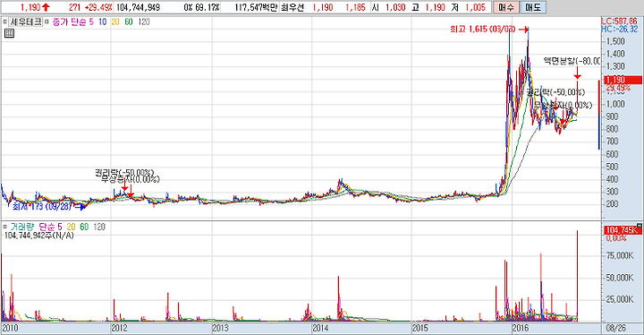Viewport: 644px width, 335px height.
Task: Toggle small box before 종가 단순 legend
Action: tap(47, 21)
